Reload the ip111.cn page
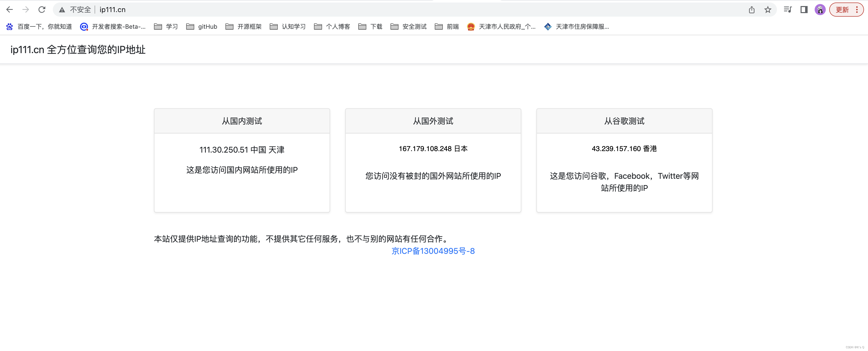 (x=42, y=9)
